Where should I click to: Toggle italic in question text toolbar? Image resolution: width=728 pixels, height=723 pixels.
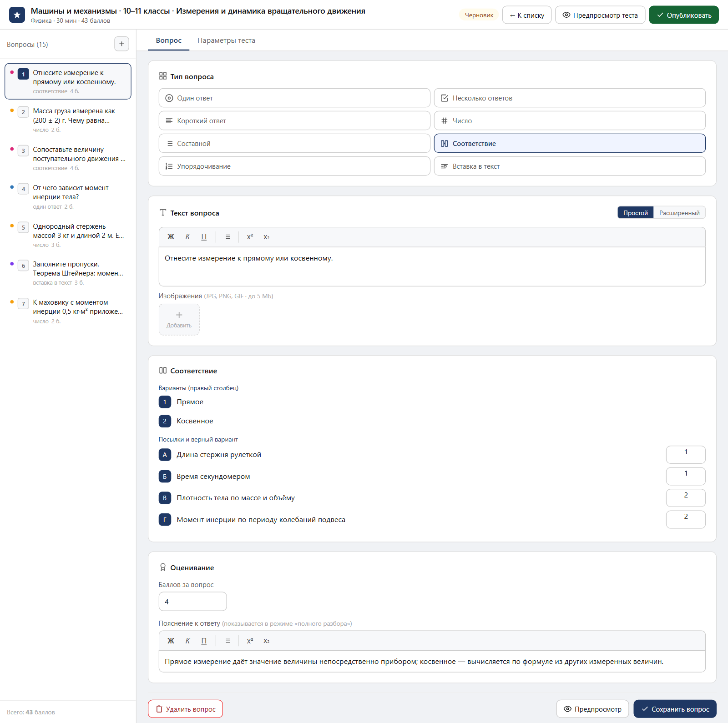click(x=187, y=237)
